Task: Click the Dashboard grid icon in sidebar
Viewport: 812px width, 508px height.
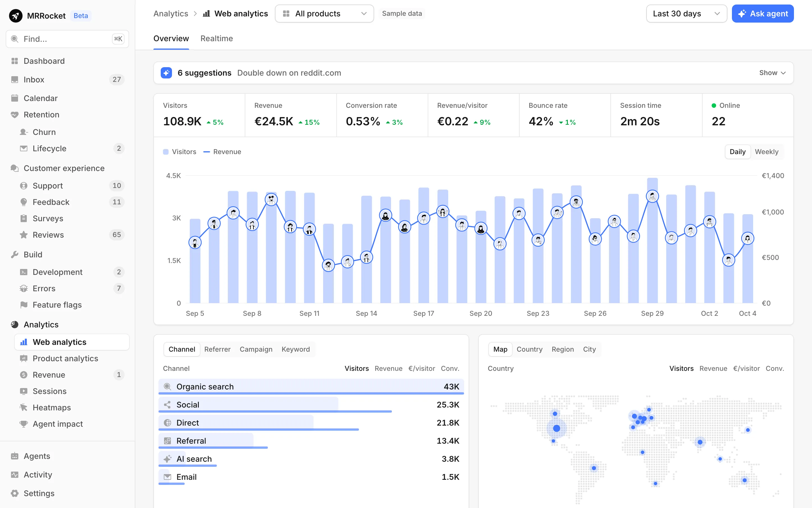Action: (14, 61)
